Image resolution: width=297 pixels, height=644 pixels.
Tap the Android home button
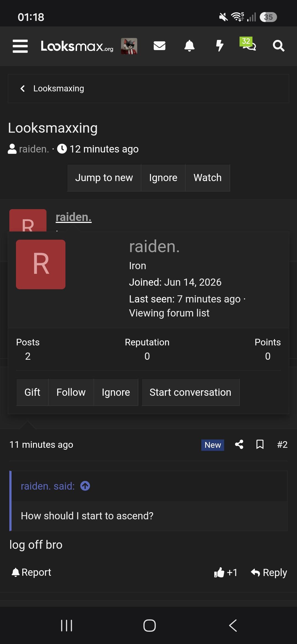pyautogui.click(x=149, y=626)
